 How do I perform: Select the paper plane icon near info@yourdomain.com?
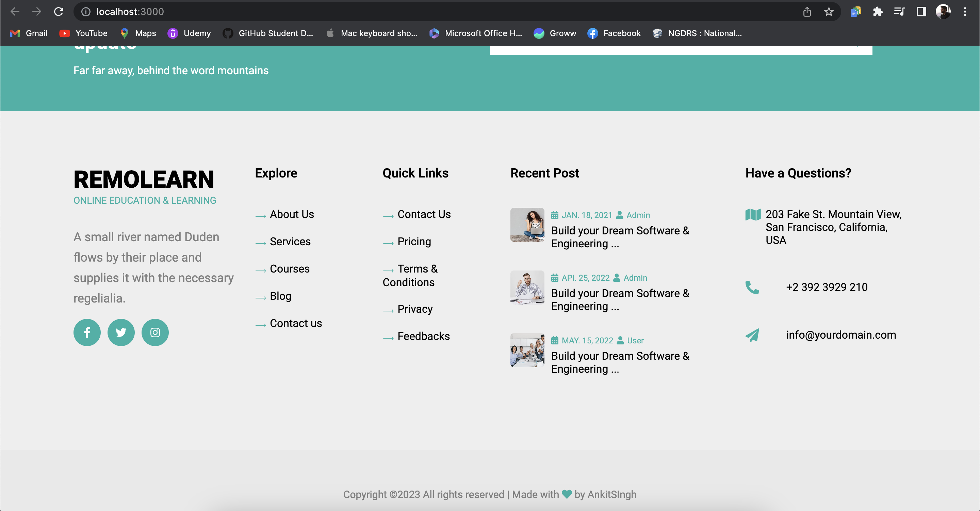[752, 335]
